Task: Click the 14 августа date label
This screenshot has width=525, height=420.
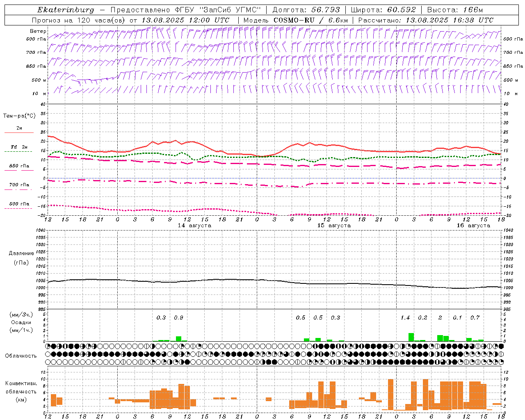Action: pyautogui.click(x=194, y=226)
